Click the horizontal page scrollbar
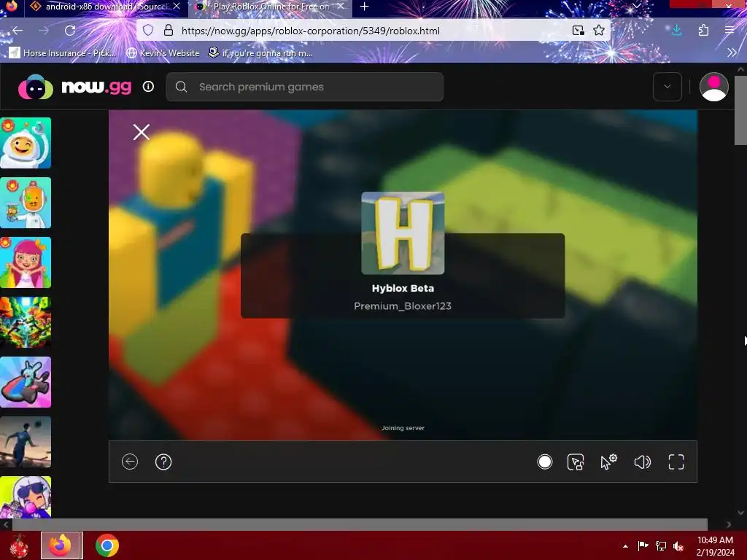747x560 pixels. (x=360, y=524)
